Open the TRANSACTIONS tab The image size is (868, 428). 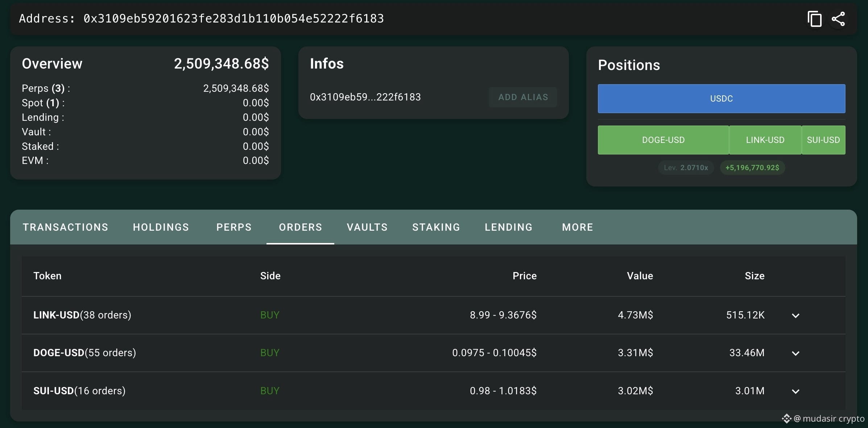click(65, 227)
